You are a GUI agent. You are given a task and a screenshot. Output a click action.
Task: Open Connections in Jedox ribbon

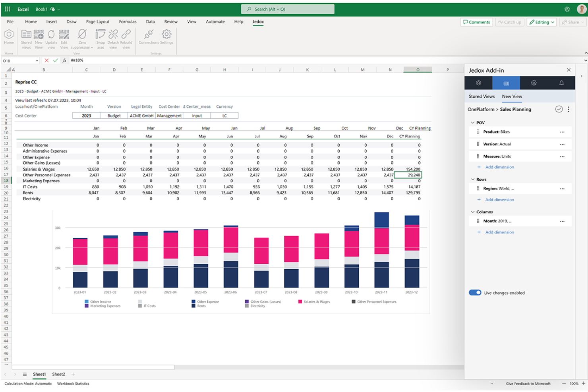click(149, 37)
